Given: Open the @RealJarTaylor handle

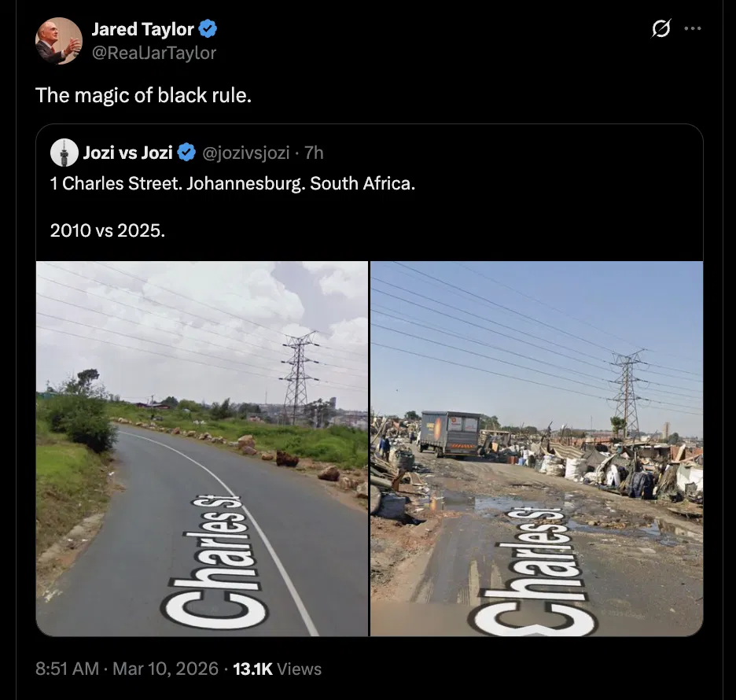Looking at the screenshot, I should (153, 53).
